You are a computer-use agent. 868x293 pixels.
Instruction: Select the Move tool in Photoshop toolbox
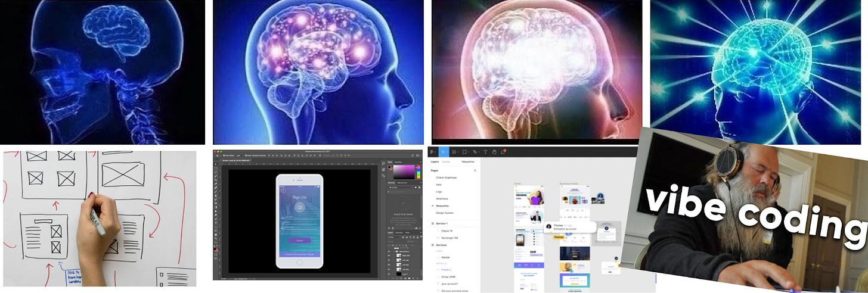[x=216, y=164]
